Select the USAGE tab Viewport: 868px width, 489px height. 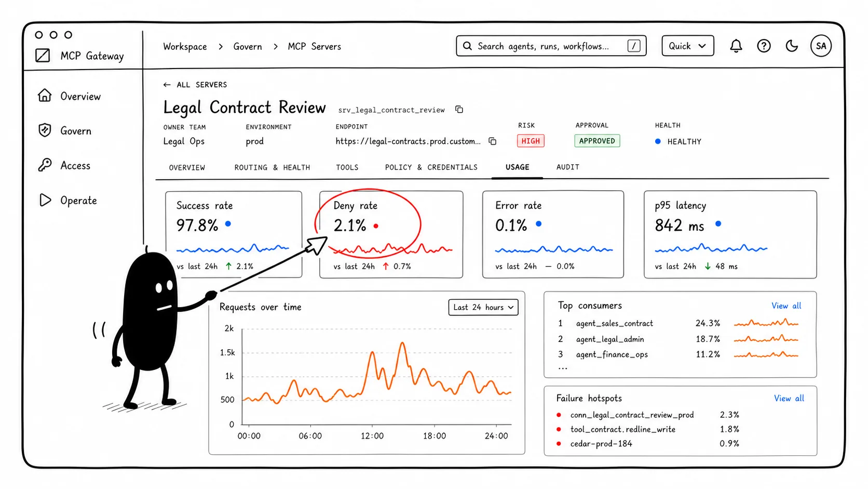518,167
